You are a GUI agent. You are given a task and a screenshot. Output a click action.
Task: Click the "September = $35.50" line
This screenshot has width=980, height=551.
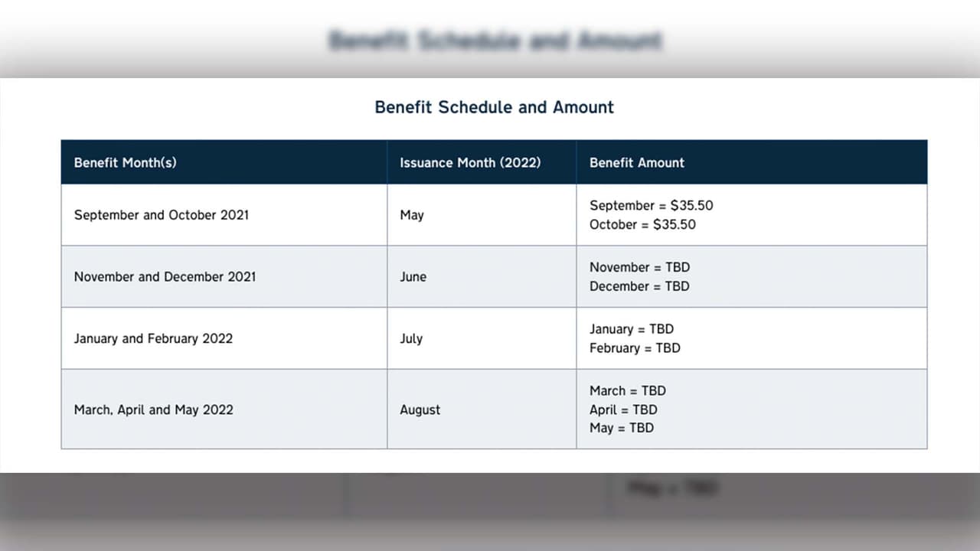coord(651,205)
